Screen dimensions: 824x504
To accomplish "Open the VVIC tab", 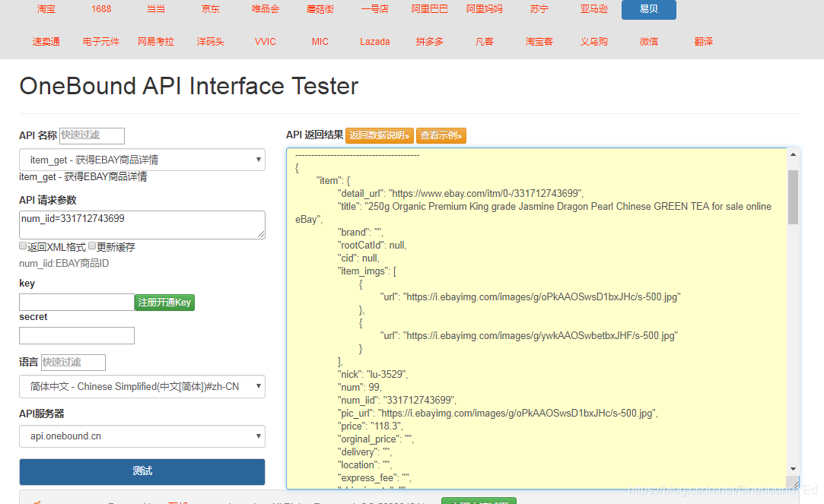I will pos(266,42).
